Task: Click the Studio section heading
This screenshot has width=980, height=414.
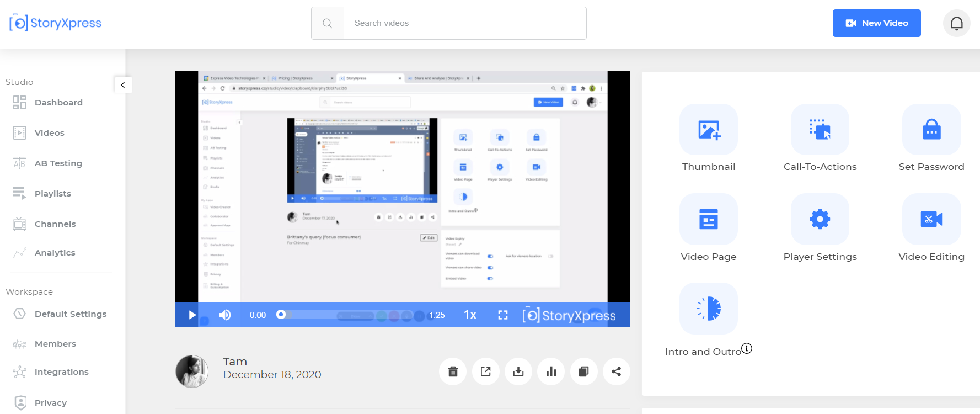Action: (19, 82)
